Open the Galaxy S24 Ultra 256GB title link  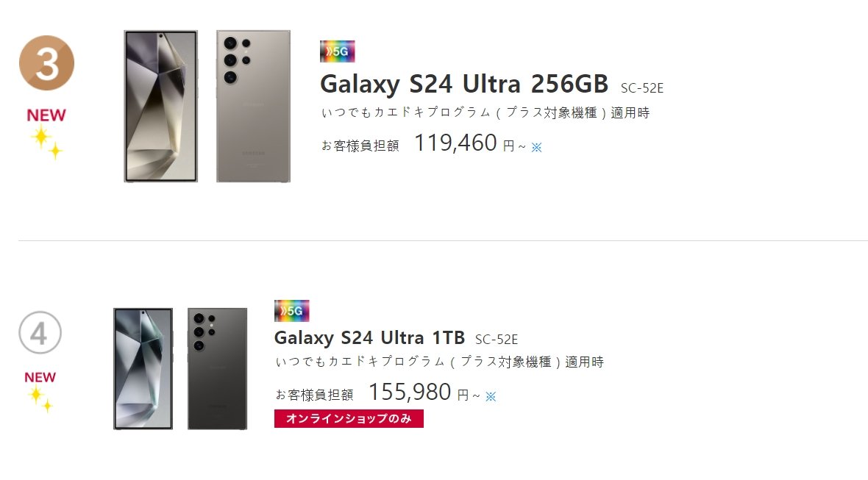pos(464,85)
